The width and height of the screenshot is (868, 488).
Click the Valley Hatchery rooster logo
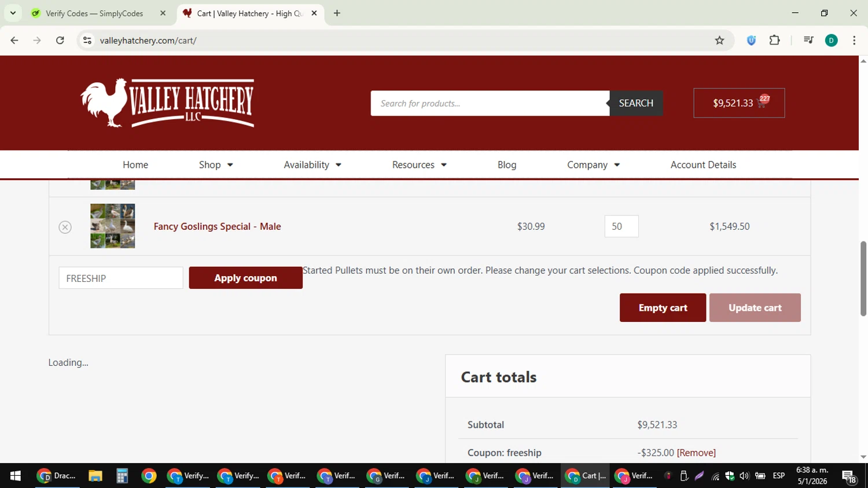point(167,103)
